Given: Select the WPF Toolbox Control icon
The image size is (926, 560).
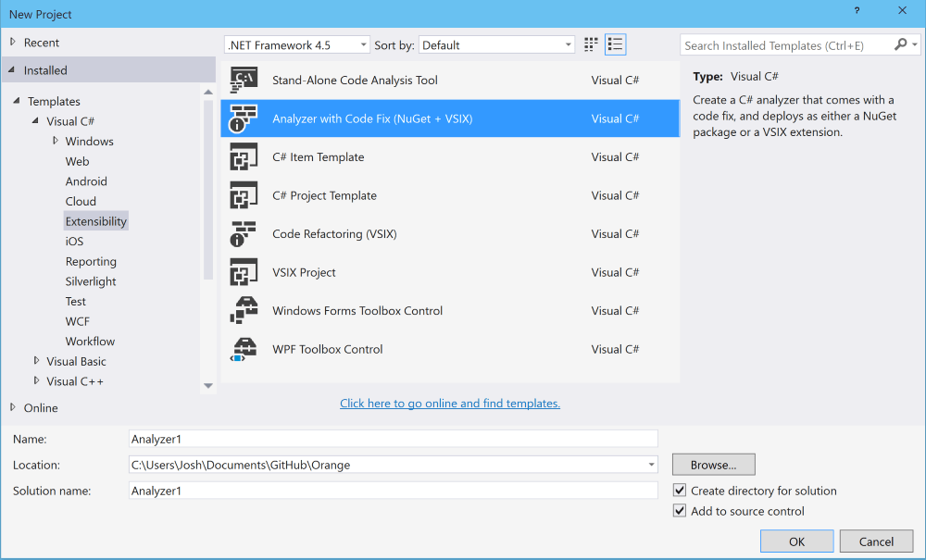Looking at the screenshot, I should click(x=244, y=349).
